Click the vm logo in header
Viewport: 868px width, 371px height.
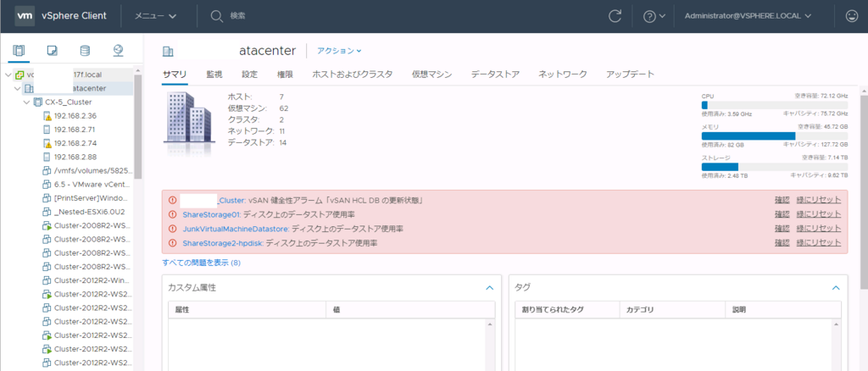point(25,15)
